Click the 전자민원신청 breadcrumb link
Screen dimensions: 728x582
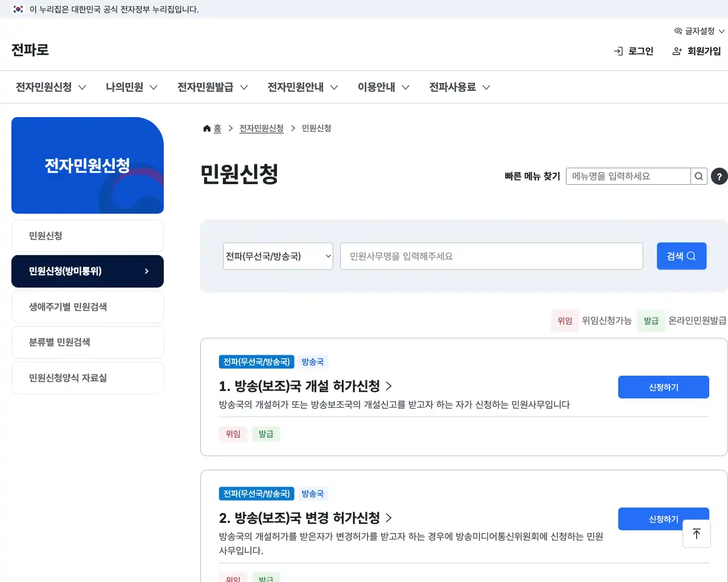262,128
